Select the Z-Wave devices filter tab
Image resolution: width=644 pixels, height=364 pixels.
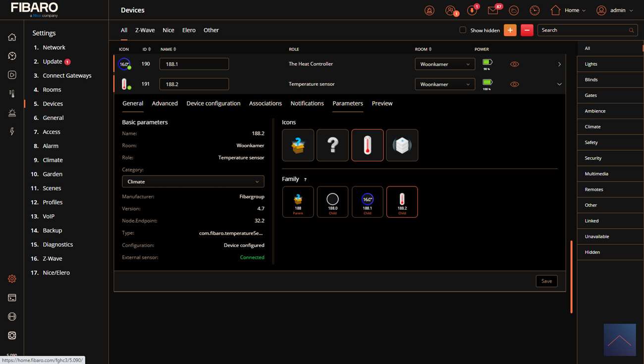[145, 30]
